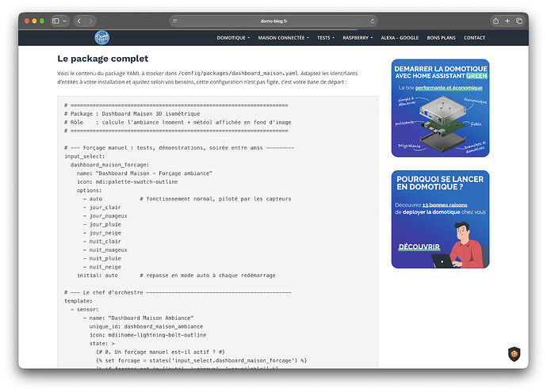Open the RASPBERRY menu

click(x=358, y=38)
